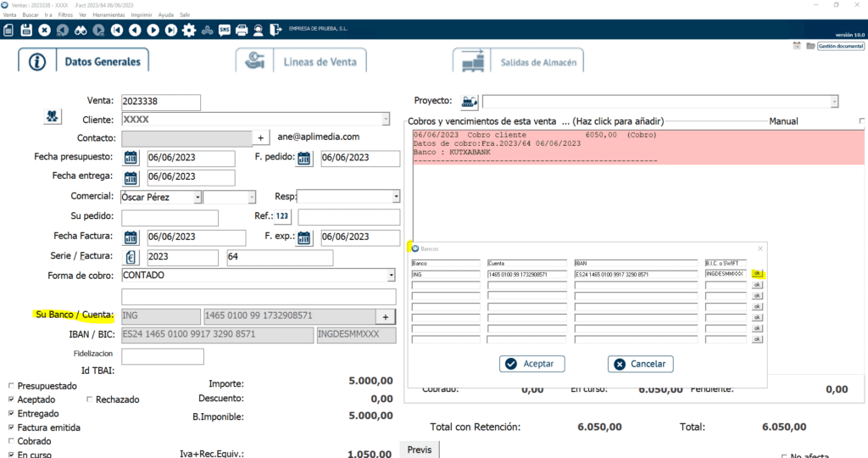Screen dimensions: 868x458
Task: Open the calendar for Fecha presupuesto
Action: point(131,158)
